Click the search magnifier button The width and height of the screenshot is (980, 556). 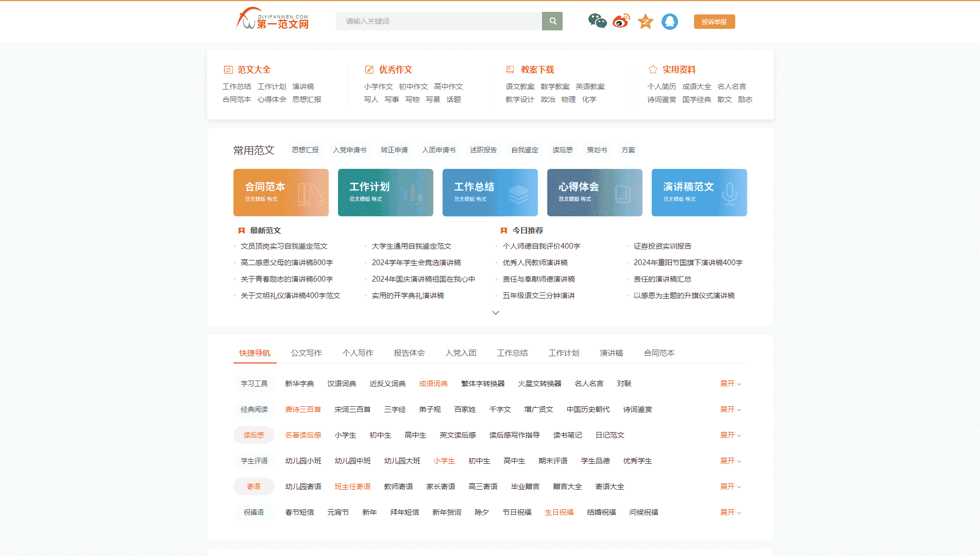click(552, 21)
